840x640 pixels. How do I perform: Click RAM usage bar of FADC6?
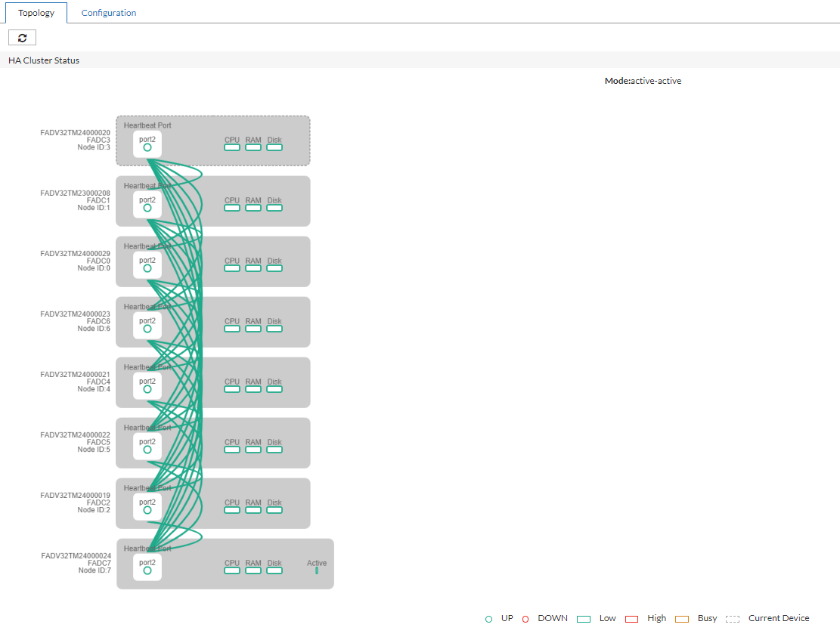[x=253, y=329]
